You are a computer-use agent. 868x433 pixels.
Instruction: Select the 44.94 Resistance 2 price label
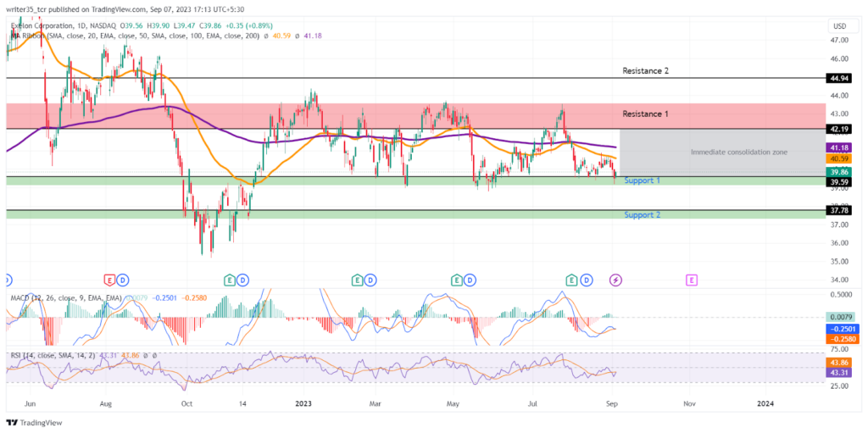point(840,79)
